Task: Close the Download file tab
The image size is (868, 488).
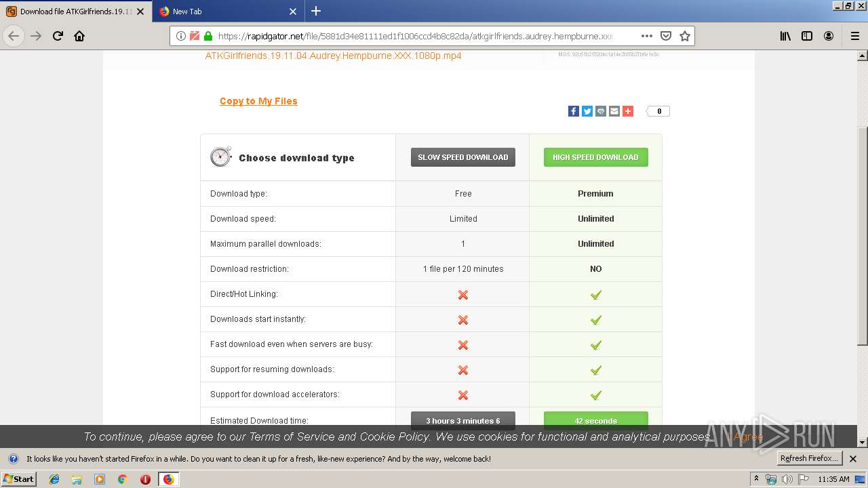Action: pyautogui.click(x=140, y=12)
